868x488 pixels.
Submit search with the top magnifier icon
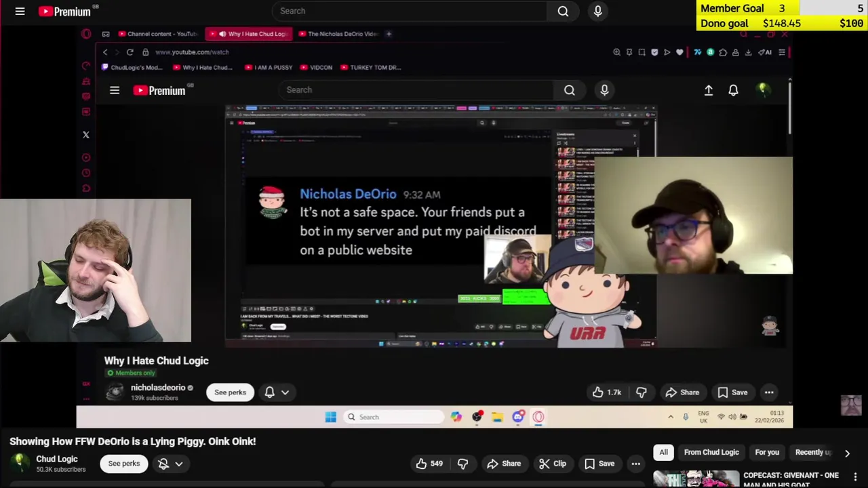point(563,11)
